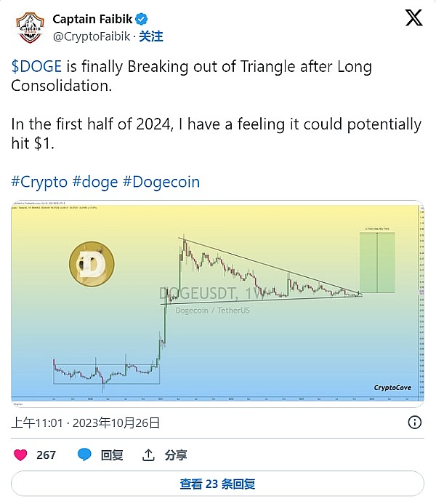436x504 pixels.
Task: Click the 分享 share label
Action: pyautogui.click(x=176, y=455)
